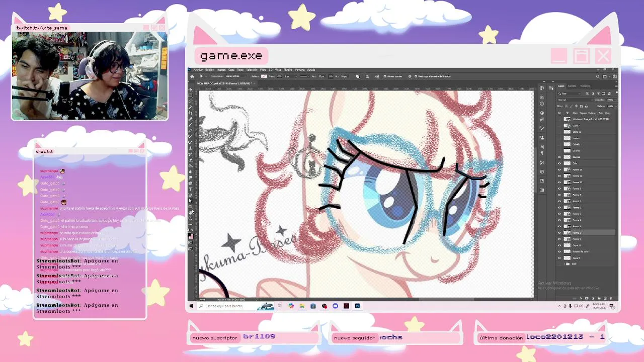Hide the Cola layer
This screenshot has width=644, height=362.
[x=559, y=163]
